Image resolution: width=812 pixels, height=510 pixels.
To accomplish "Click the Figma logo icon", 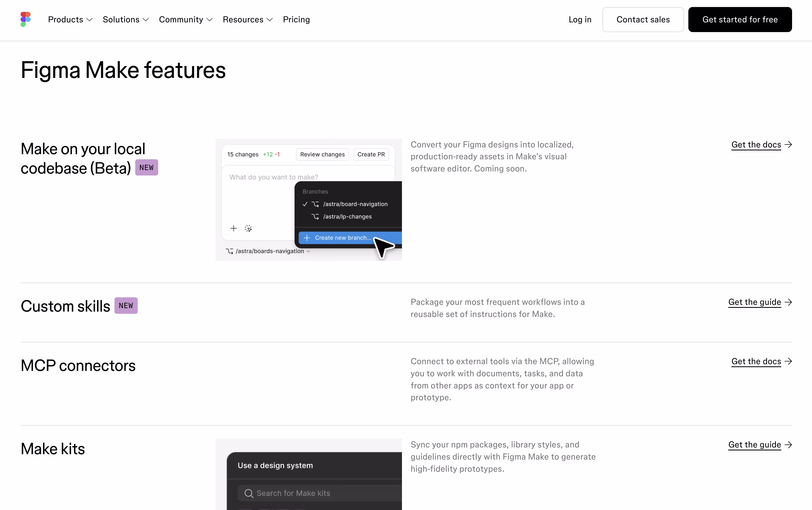I will point(26,20).
